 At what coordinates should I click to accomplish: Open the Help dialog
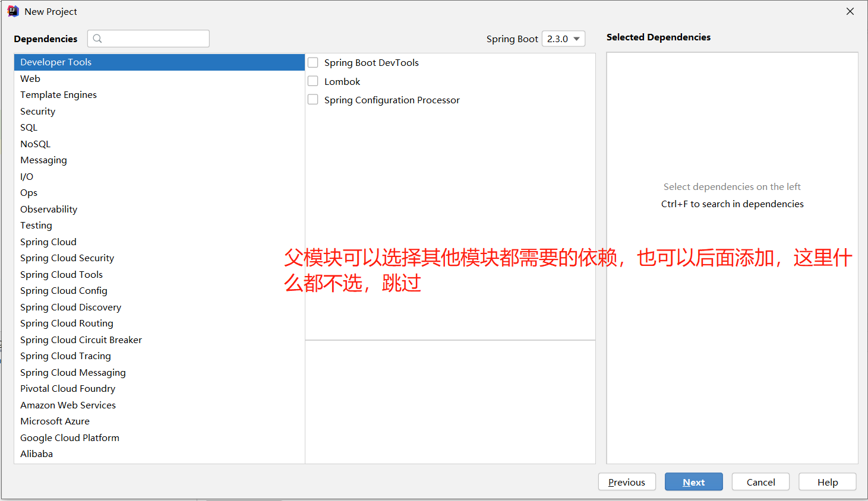click(x=827, y=481)
